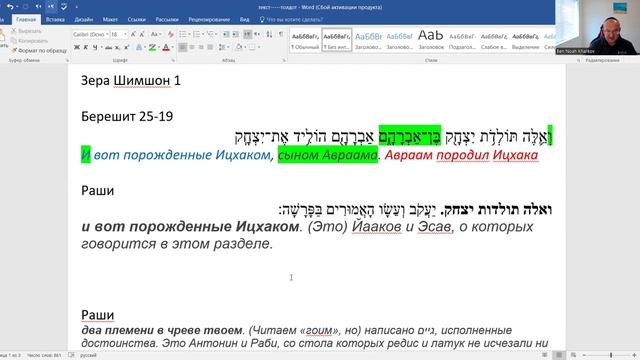The image size is (640, 360).
Task: Clear all formatting icon
Action: click(171, 35)
